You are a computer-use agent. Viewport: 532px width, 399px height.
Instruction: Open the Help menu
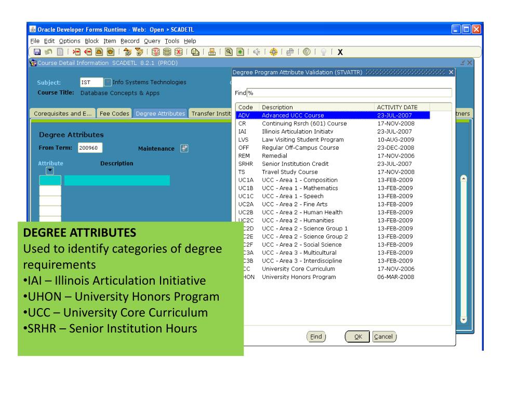[190, 41]
